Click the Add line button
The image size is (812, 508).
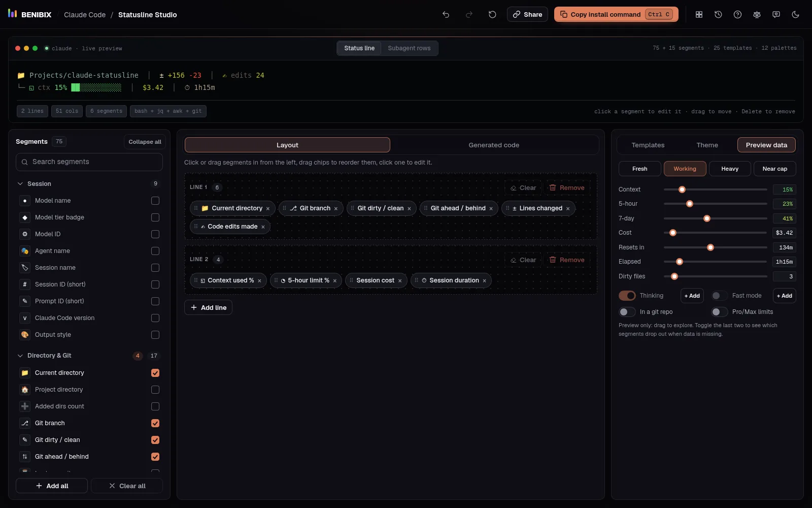click(x=208, y=308)
